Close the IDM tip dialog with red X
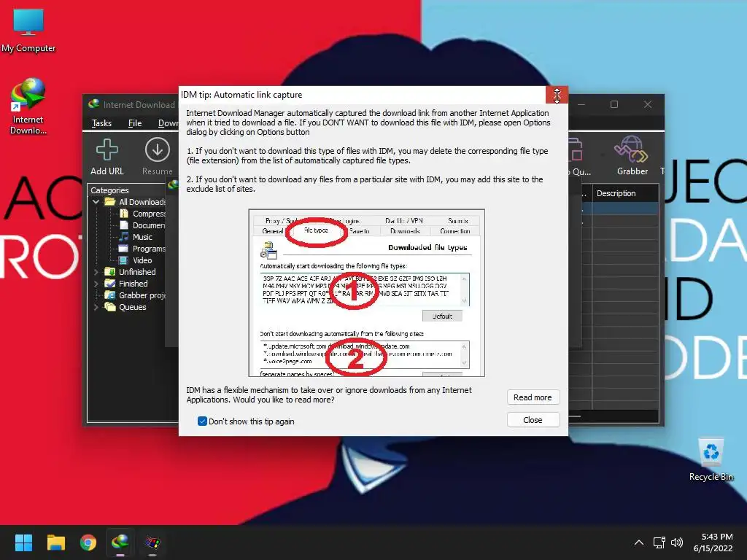The image size is (747, 560). 557,95
